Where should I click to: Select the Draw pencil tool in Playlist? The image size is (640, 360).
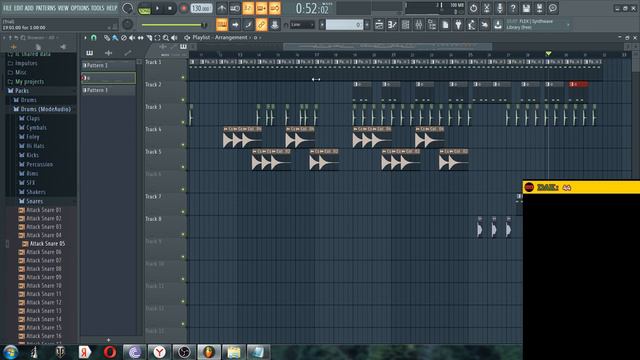107,38
